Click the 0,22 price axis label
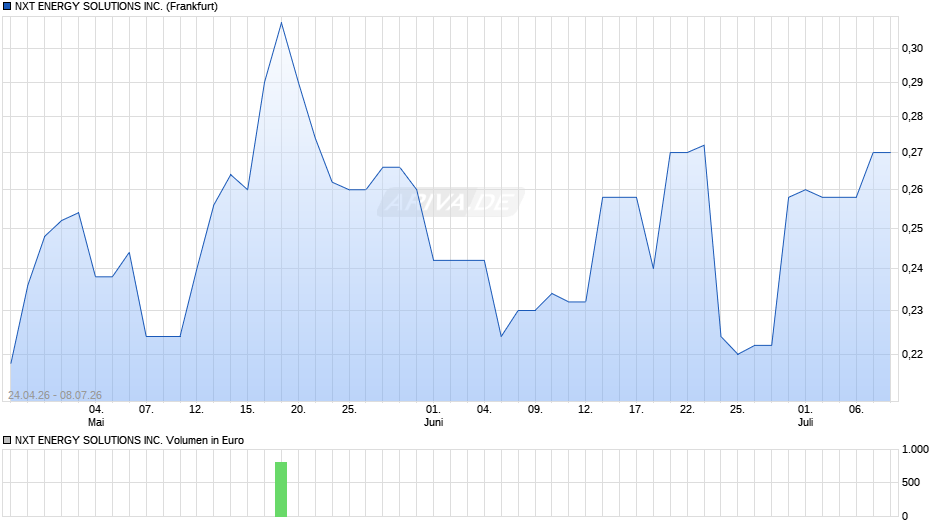Screen dimensions: 940x526 pyautogui.click(x=912, y=354)
